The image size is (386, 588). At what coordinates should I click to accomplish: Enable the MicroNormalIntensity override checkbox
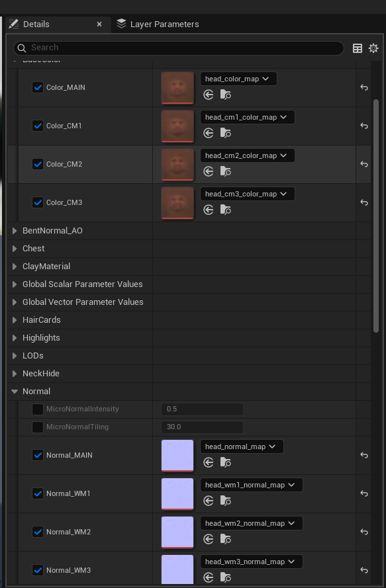coord(38,409)
